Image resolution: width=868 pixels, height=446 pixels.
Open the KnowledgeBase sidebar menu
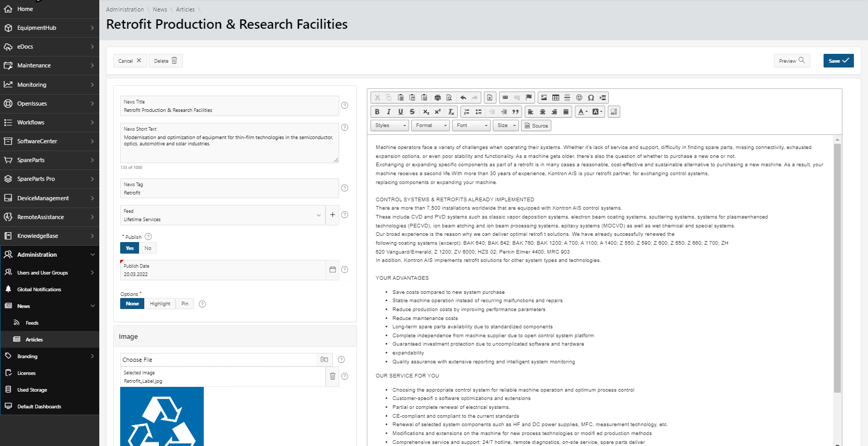(38, 236)
